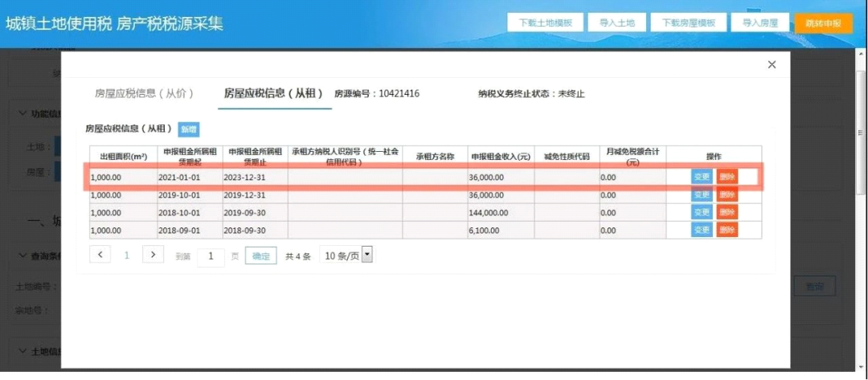This screenshot has height=380, width=868.
Task: Click 减免性质代码 column header
Action: (x=567, y=157)
